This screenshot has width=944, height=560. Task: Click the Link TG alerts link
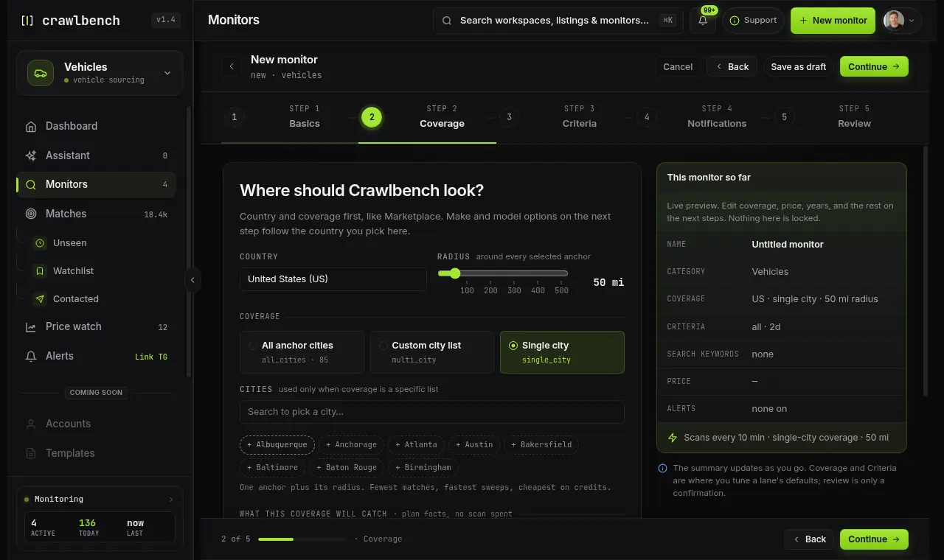151,357
